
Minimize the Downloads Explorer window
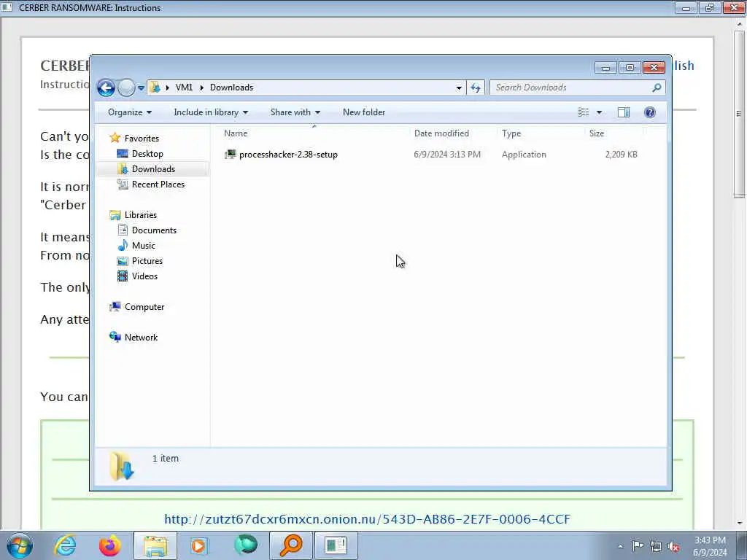[605, 68]
